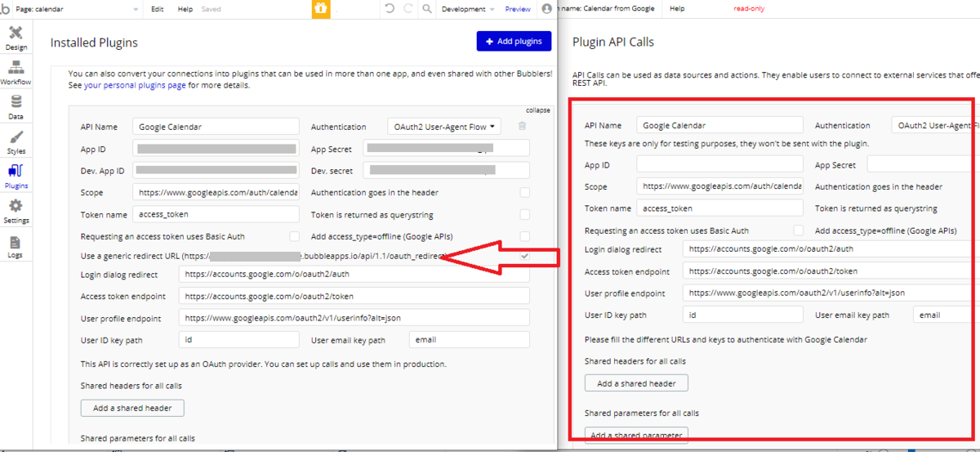Click the Add plugins button
The width and height of the screenshot is (980, 452).
[514, 41]
